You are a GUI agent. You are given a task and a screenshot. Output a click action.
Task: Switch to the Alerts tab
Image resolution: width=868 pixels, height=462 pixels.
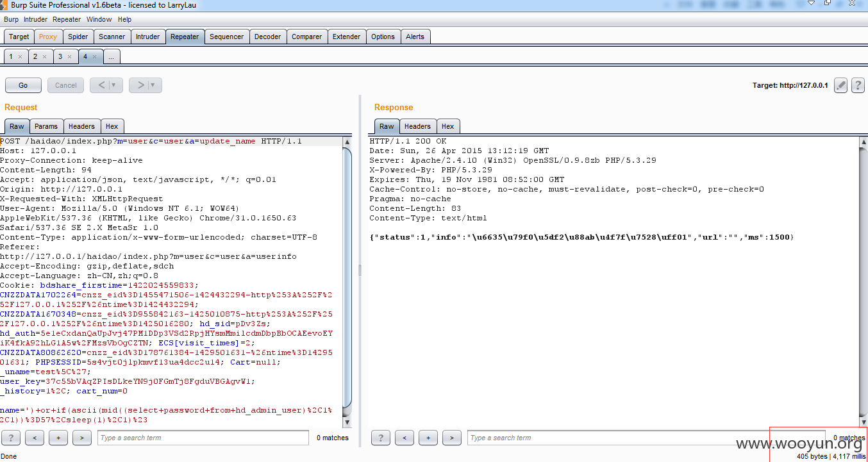[415, 37]
